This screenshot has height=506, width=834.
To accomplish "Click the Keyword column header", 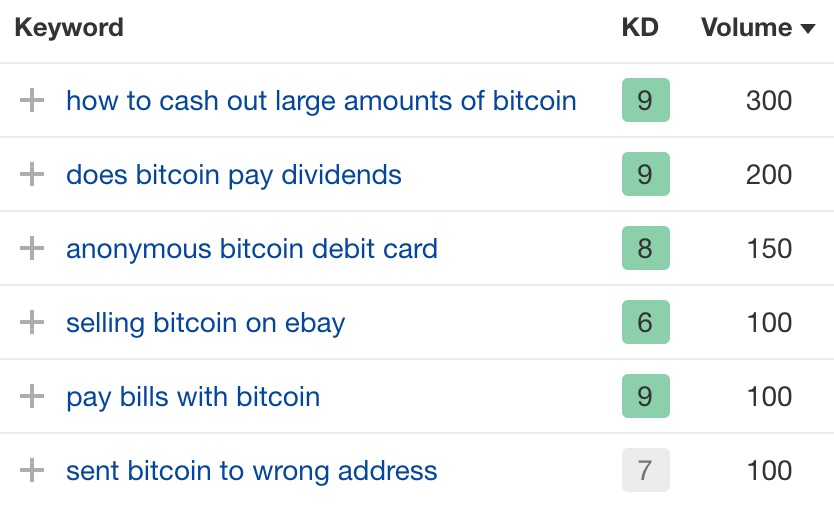I will (x=69, y=27).
